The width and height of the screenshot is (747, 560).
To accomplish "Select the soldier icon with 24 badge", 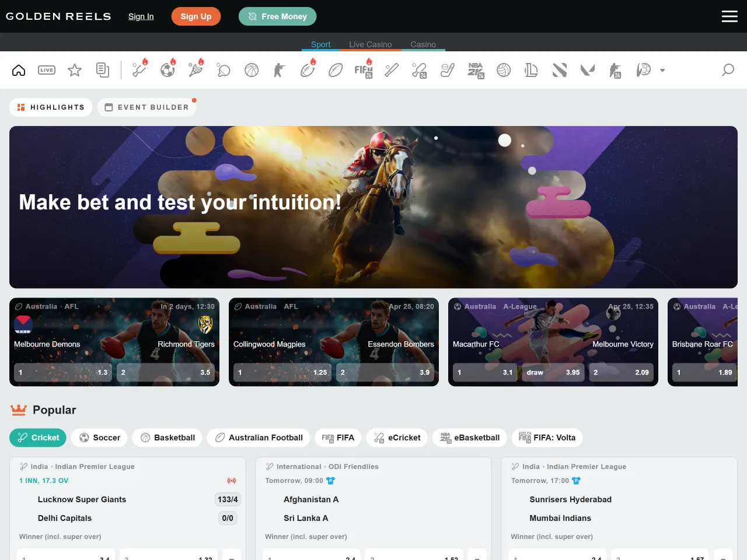I will (x=616, y=71).
